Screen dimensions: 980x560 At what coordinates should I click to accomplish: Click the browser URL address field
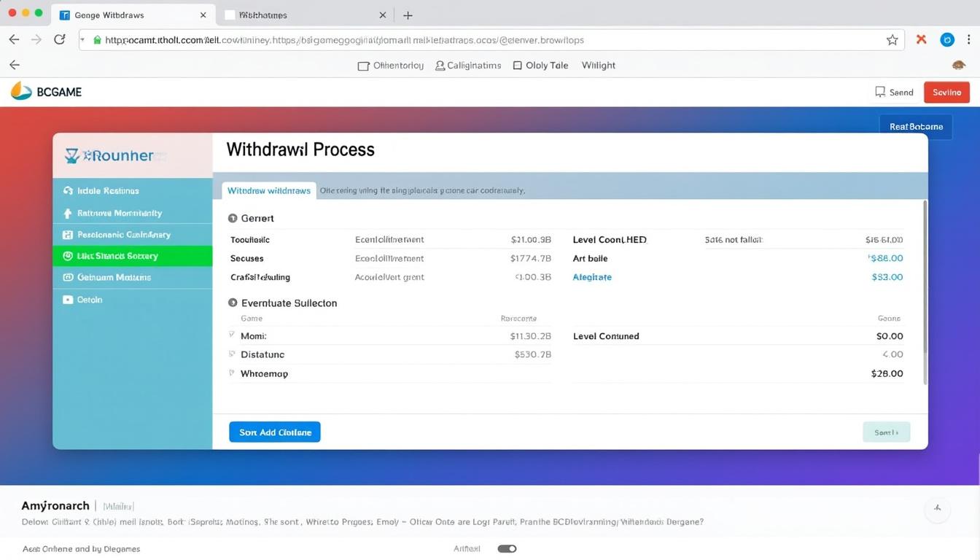click(481, 40)
